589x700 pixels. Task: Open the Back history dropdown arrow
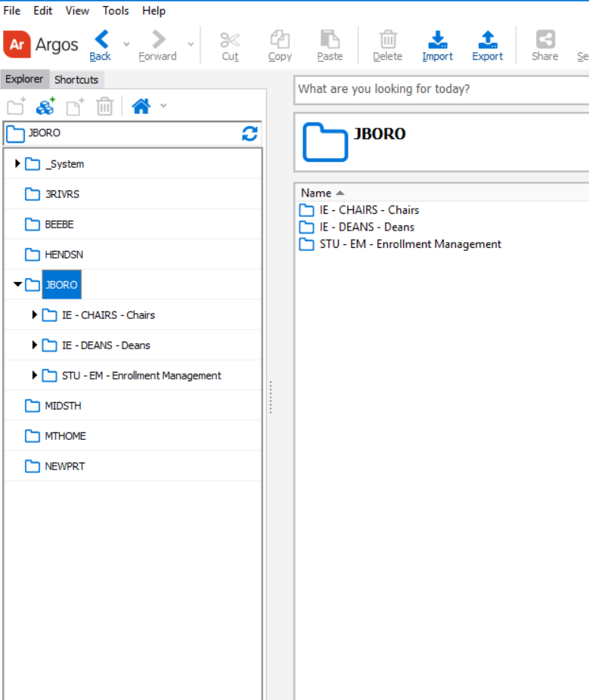tap(127, 44)
